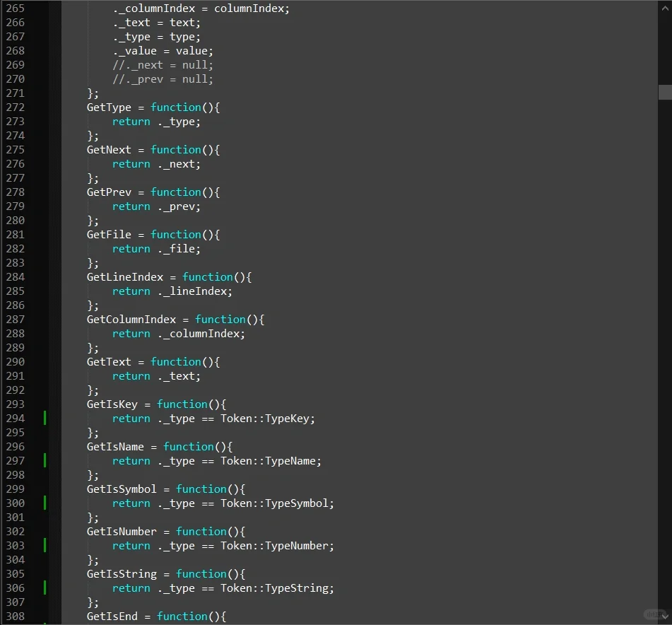Click the GetIsSymbol function name
672x625 pixels.
[x=122, y=489]
